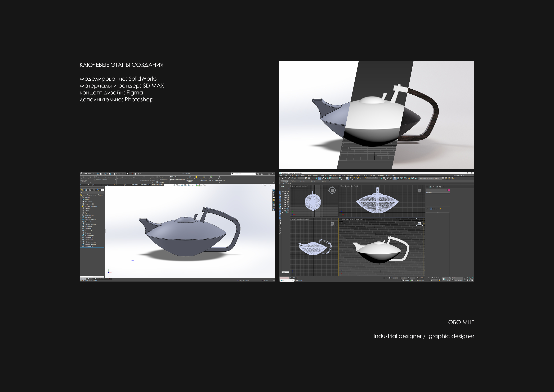This screenshot has height=392, width=554.
Task: Click the pink object color swatch
Action: coord(449,190)
